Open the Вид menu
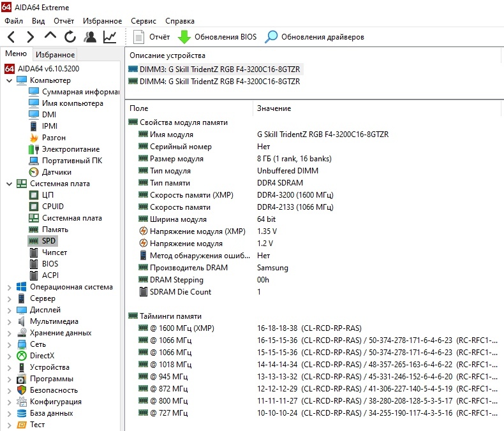 click(x=38, y=21)
